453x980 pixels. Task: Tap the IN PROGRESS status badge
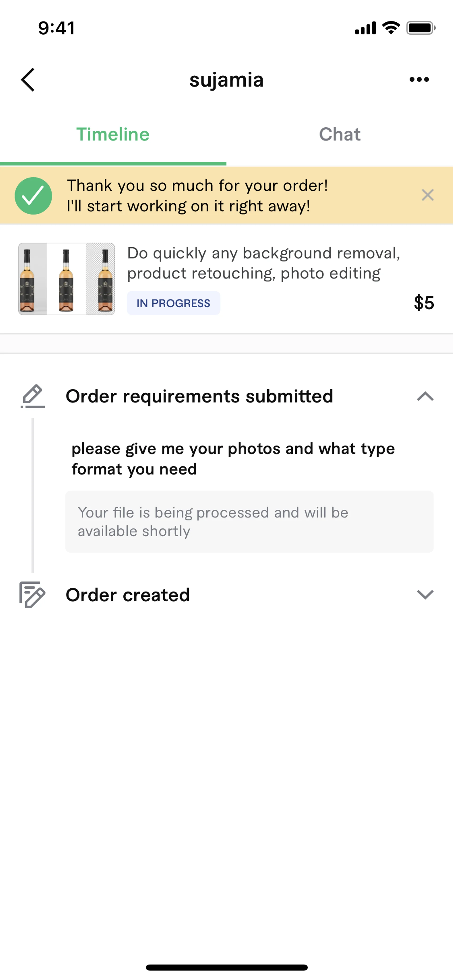point(173,303)
